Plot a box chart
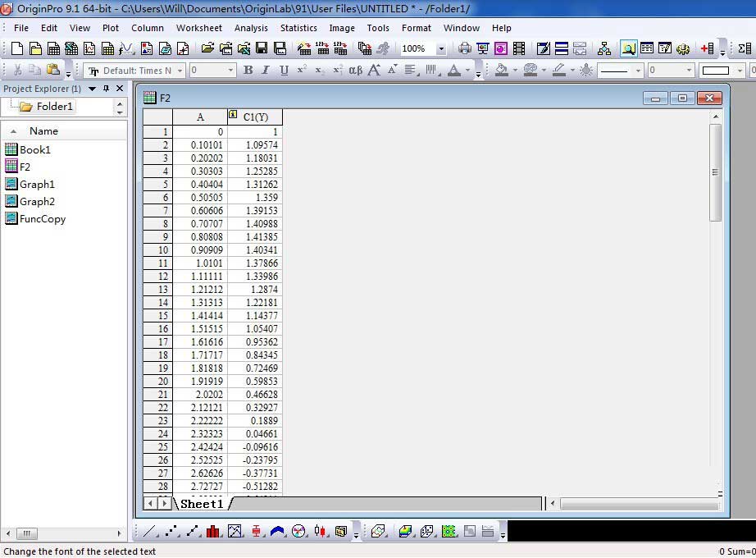The height and width of the screenshot is (558, 756). [256, 532]
